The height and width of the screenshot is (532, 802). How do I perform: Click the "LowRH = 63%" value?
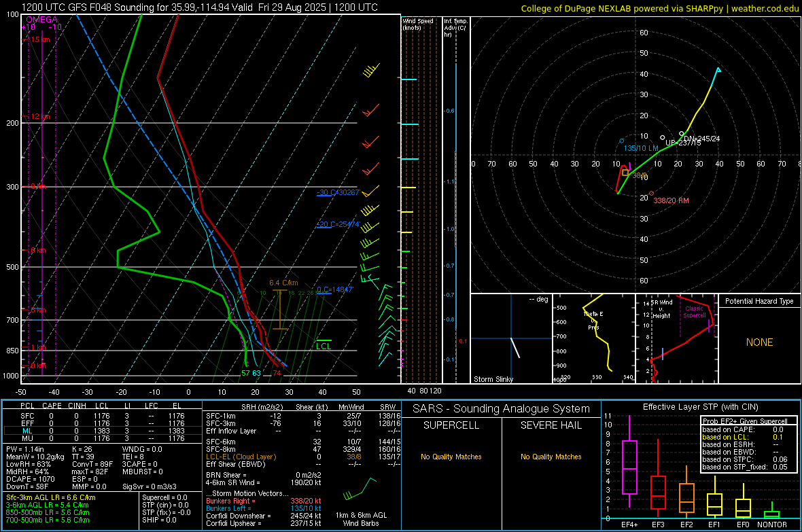28,465
